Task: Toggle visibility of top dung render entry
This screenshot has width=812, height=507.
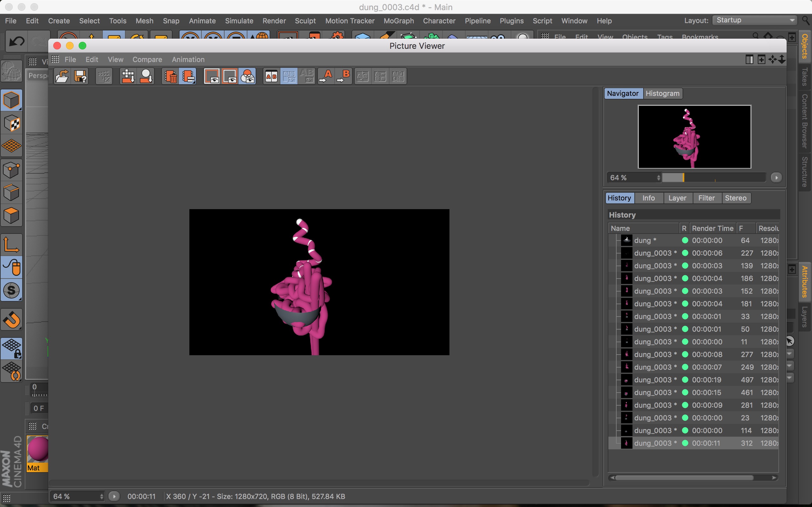Action: point(610,240)
